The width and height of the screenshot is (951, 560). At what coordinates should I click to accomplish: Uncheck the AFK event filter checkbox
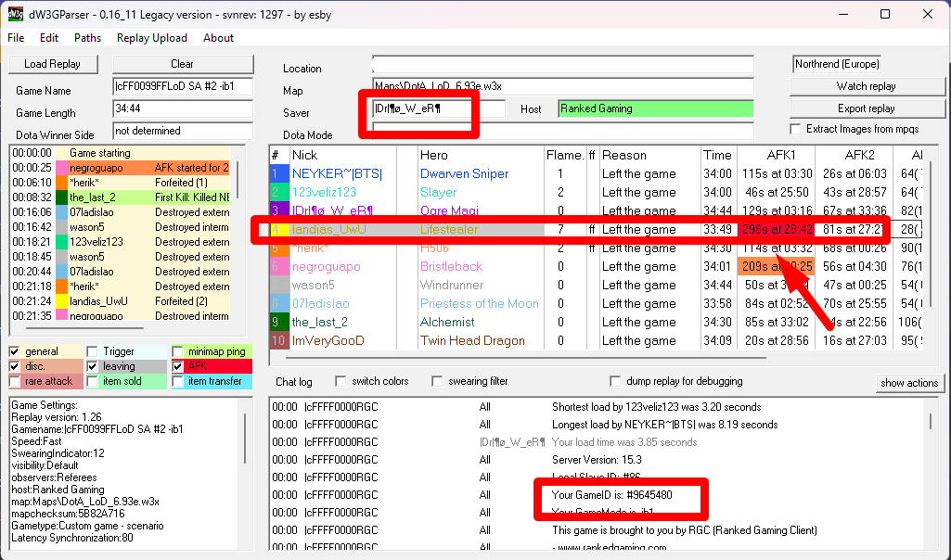(178, 366)
